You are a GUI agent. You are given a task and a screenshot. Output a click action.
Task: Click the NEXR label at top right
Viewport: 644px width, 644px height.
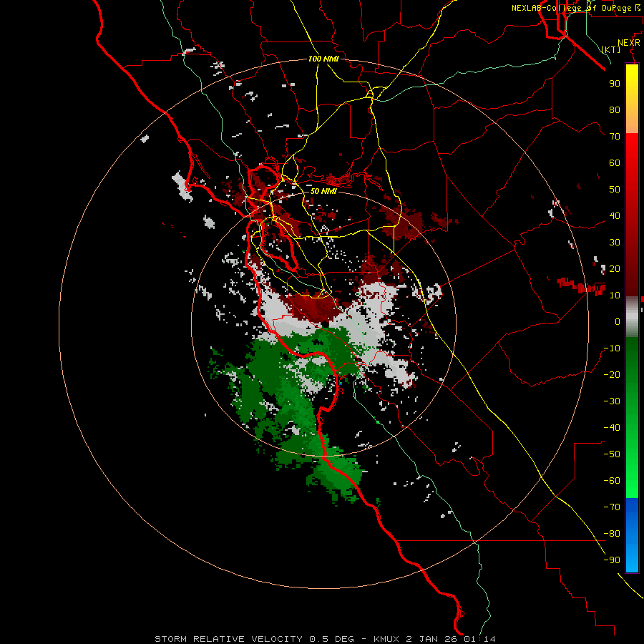click(629, 43)
